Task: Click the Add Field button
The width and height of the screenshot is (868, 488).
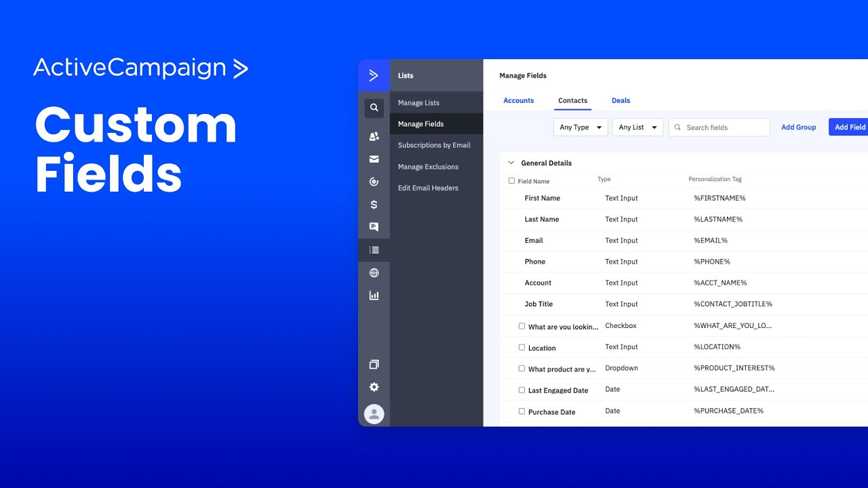Action: coord(849,127)
